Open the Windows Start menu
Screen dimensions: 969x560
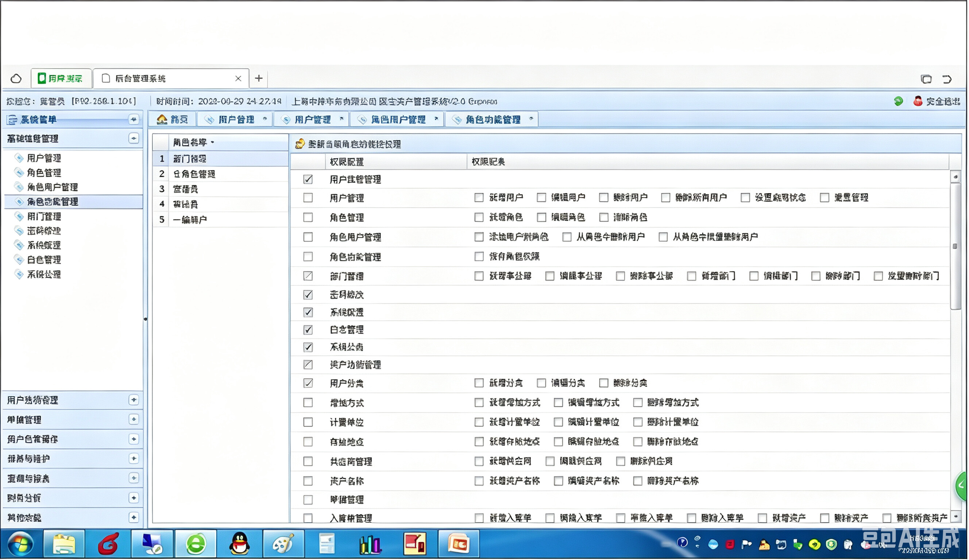click(x=20, y=544)
